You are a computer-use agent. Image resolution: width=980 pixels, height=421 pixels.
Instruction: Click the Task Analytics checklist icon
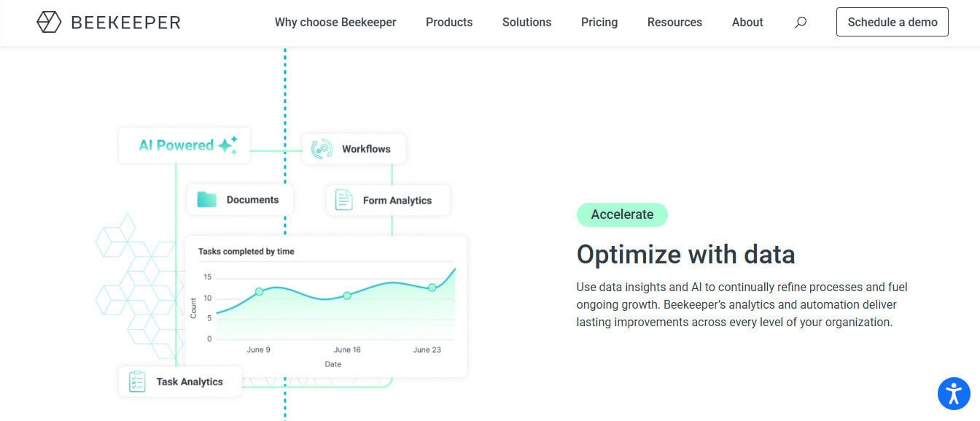tap(137, 382)
